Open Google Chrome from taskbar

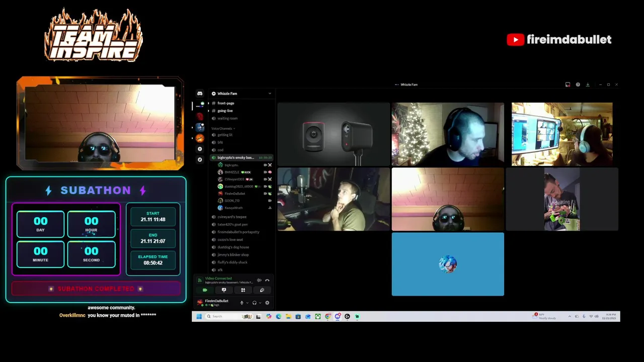[x=328, y=316]
